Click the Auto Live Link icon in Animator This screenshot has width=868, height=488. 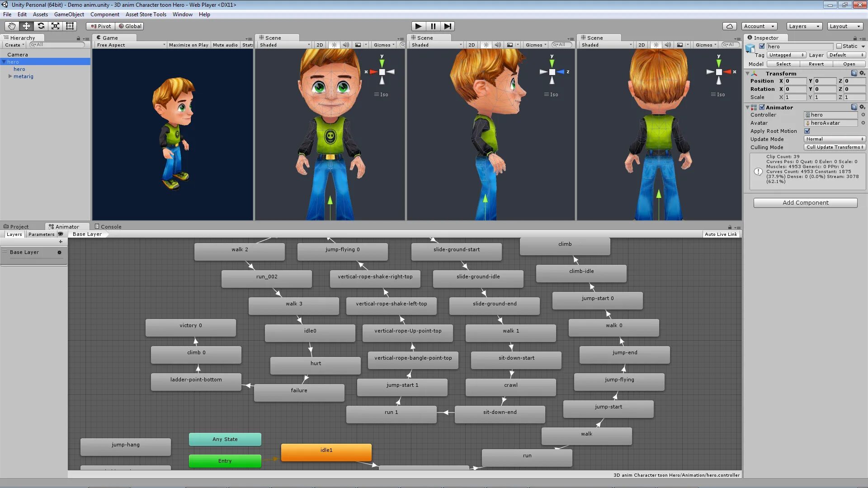pos(720,234)
